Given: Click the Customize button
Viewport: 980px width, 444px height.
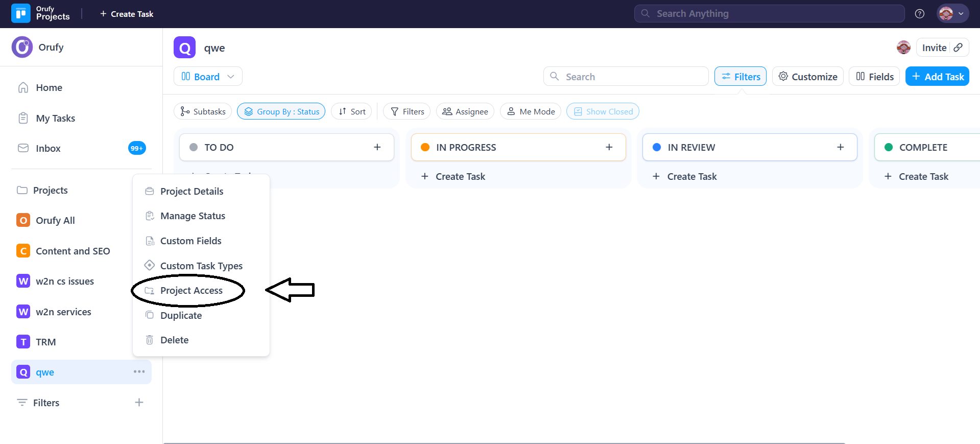Looking at the screenshot, I should pyautogui.click(x=807, y=77).
